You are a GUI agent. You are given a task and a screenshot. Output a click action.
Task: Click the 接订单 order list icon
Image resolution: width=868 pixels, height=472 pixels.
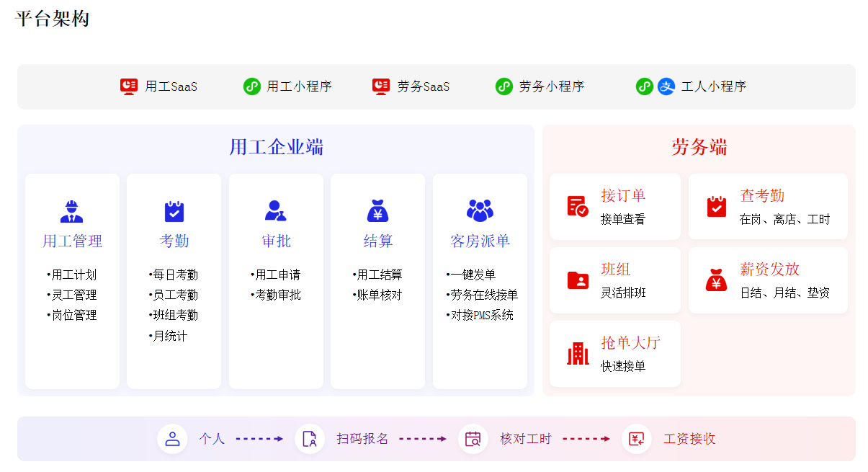pos(578,206)
